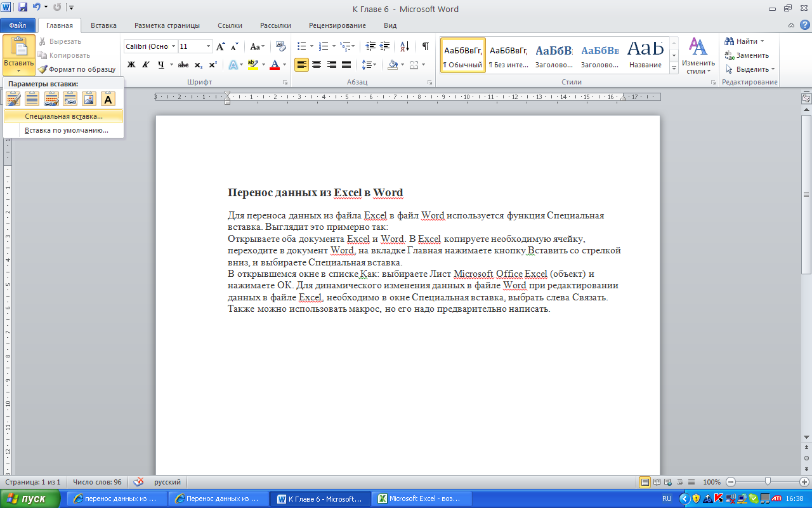Image resolution: width=812 pixels, height=508 pixels.
Task: Expand the bullets list dropdown arrow
Action: click(311, 46)
